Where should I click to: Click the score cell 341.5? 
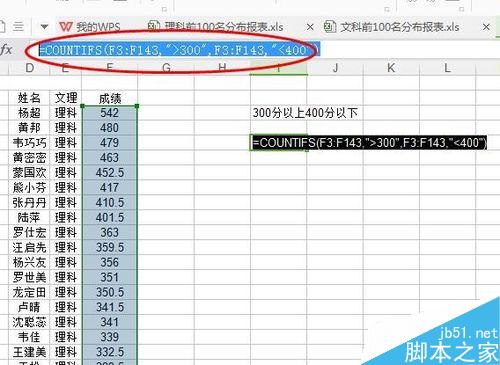(110, 307)
